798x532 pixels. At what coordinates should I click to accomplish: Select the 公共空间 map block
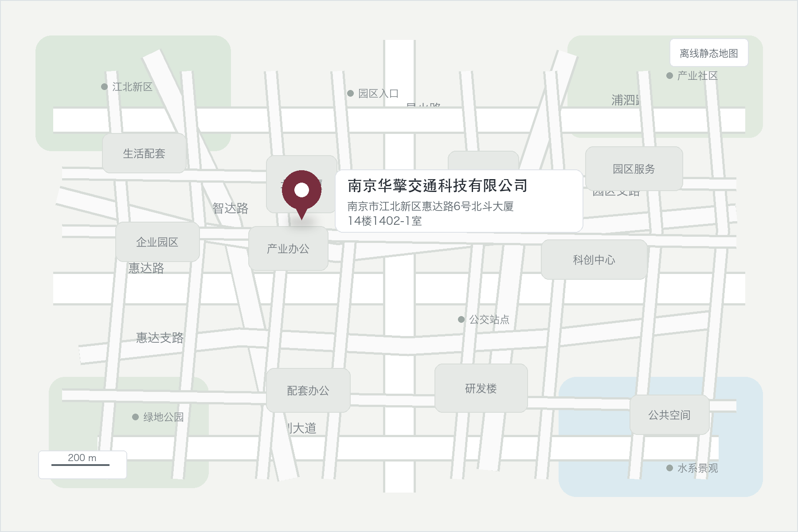[669, 415]
